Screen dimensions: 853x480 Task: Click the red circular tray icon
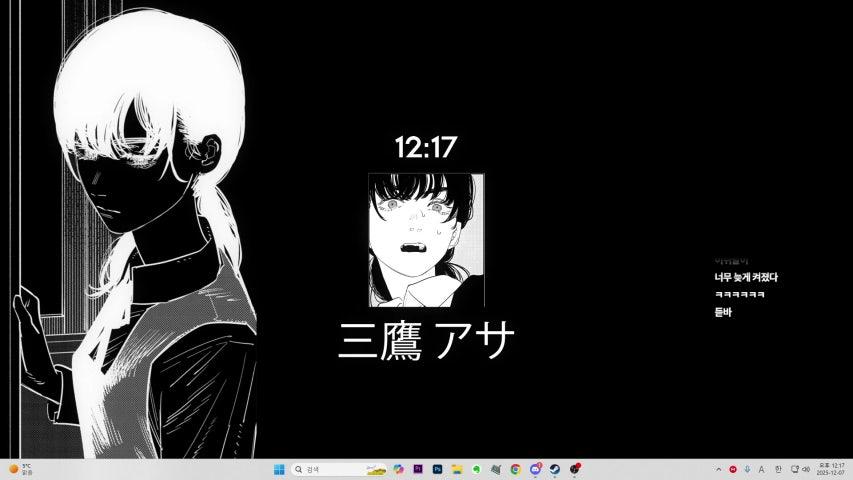pos(733,469)
